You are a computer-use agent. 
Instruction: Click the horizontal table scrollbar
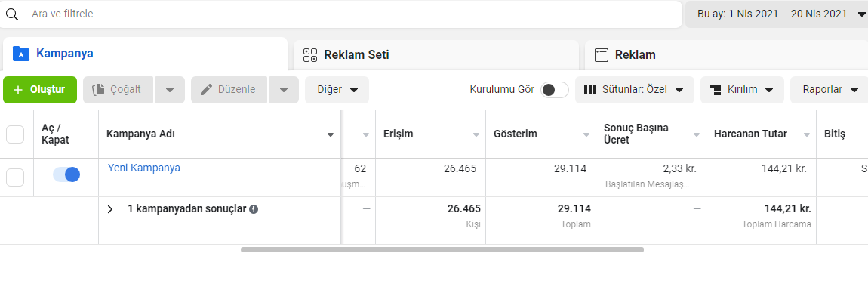pyautogui.click(x=442, y=250)
